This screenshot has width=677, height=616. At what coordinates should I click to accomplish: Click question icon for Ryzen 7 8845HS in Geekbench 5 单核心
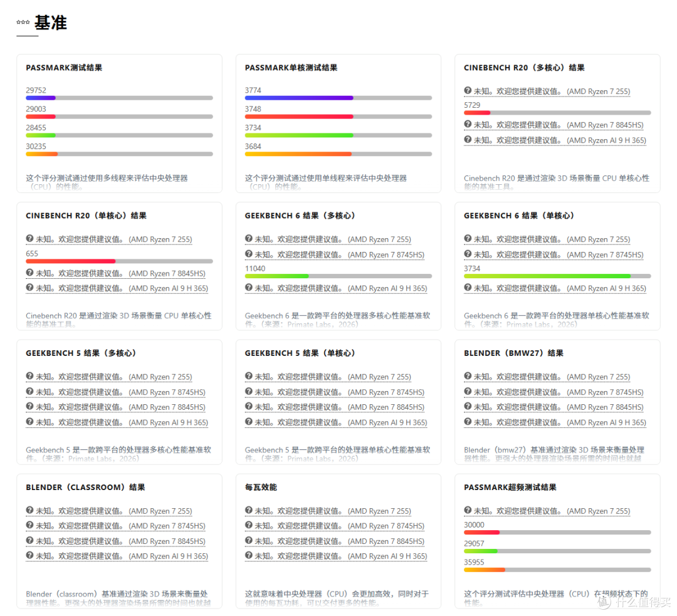pos(249,407)
